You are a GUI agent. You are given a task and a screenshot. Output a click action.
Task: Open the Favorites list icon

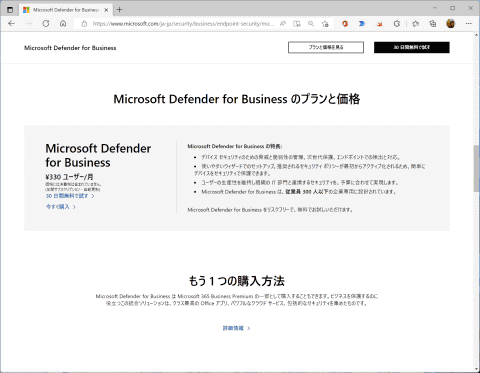click(415, 24)
